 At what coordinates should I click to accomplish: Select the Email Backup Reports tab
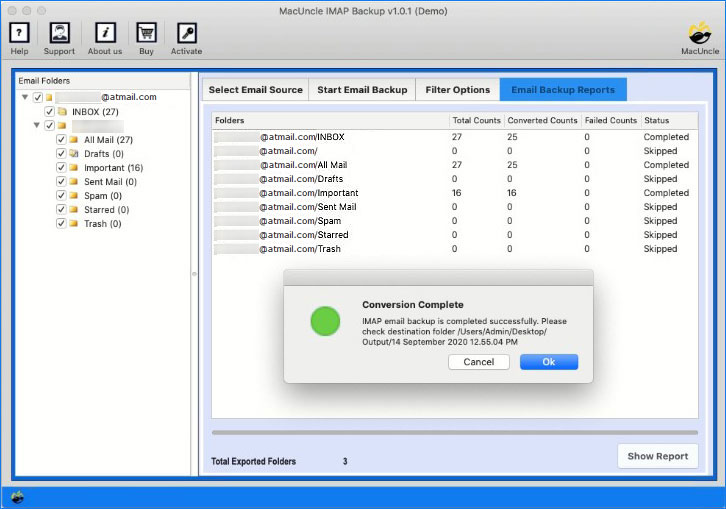563,90
